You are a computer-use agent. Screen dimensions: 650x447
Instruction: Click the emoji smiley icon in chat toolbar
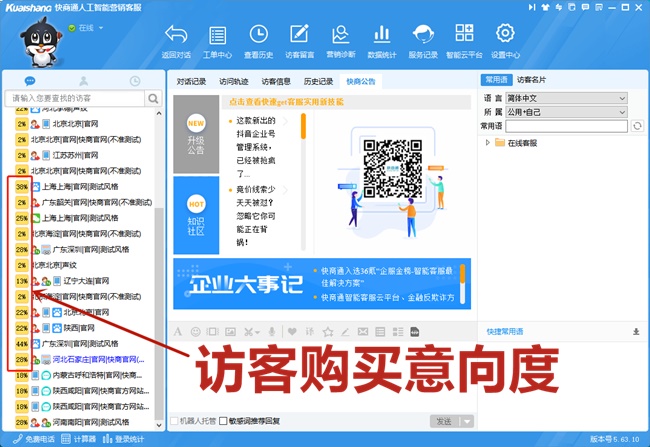[x=195, y=331]
